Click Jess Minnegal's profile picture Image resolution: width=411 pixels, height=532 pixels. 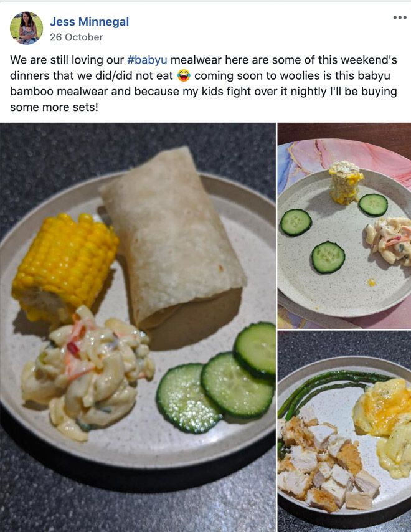pyautogui.click(x=26, y=28)
